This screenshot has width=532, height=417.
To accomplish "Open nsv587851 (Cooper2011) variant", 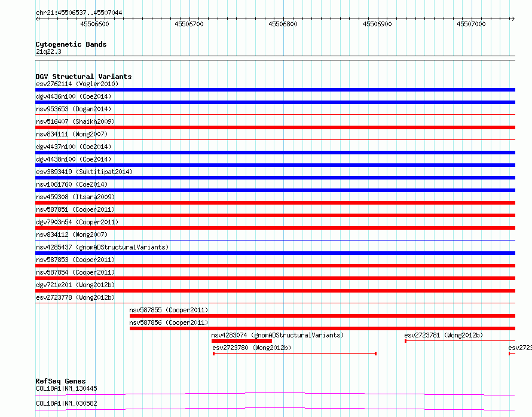I will (75, 209).
